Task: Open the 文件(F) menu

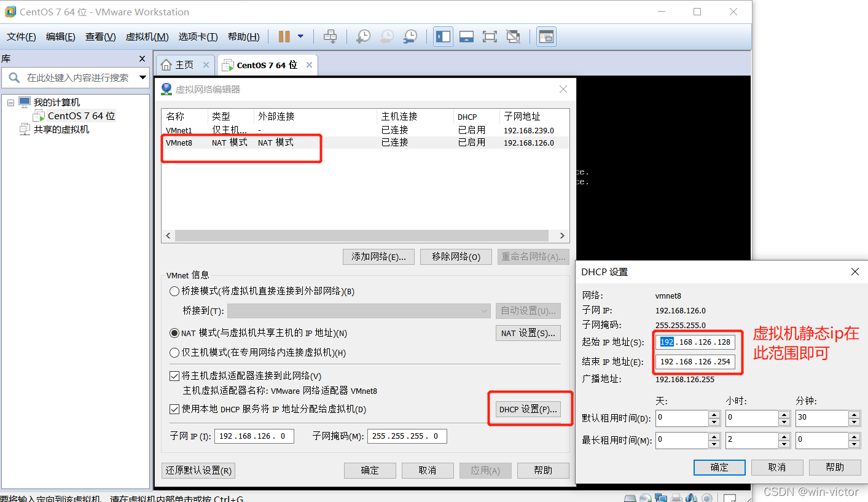Action: pyautogui.click(x=22, y=37)
